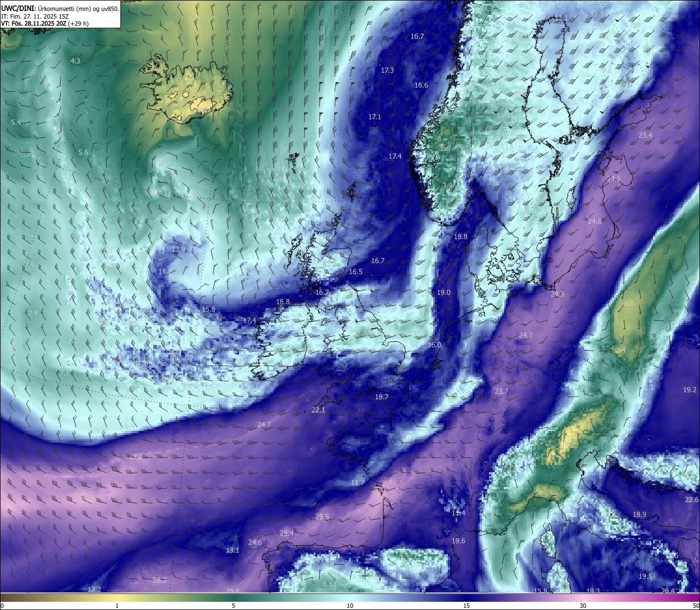Select the 11.4 value label

(x=458, y=513)
